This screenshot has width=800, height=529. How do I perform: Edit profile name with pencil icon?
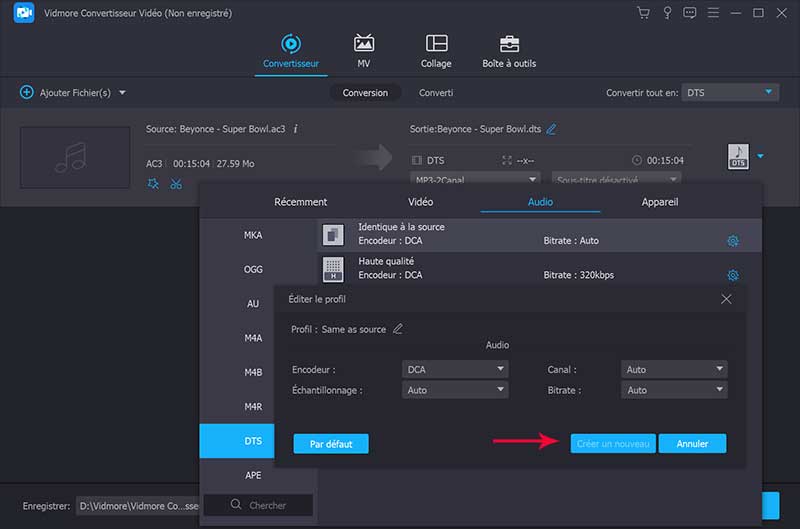click(x=398, y=329)
